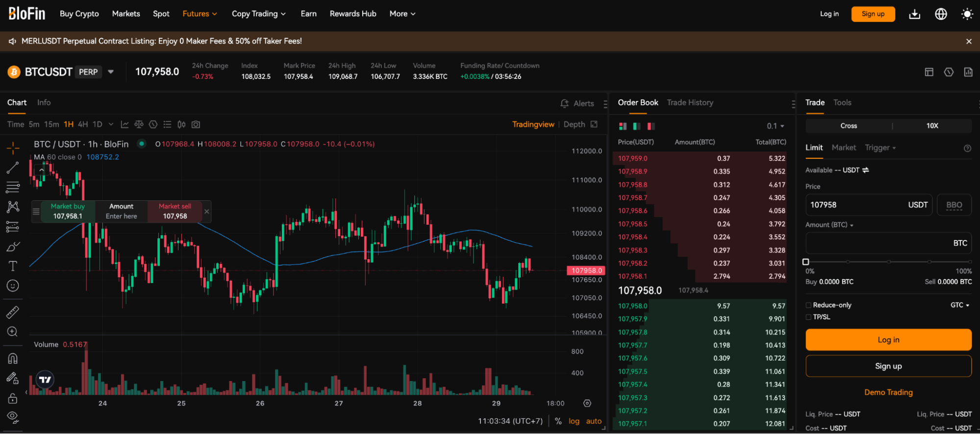
Task: Expand the Copy Trading dropdown
Action: click(x=259, y=14)
